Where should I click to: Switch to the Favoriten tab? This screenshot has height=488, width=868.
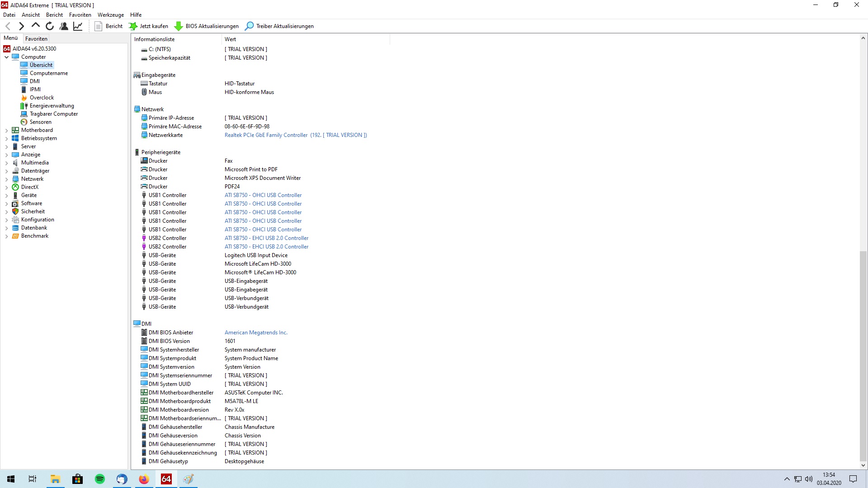pos(36,39)
